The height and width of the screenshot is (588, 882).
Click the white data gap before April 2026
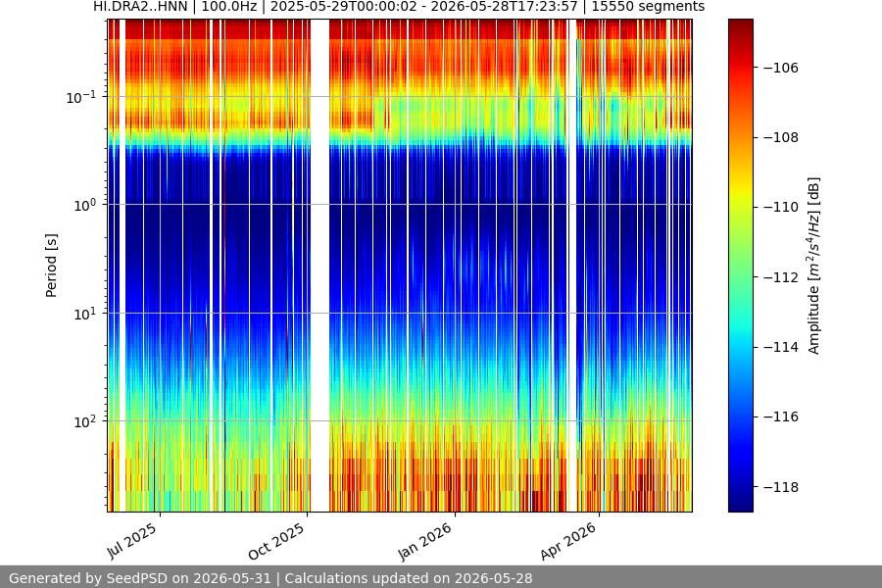coord(572,266)
